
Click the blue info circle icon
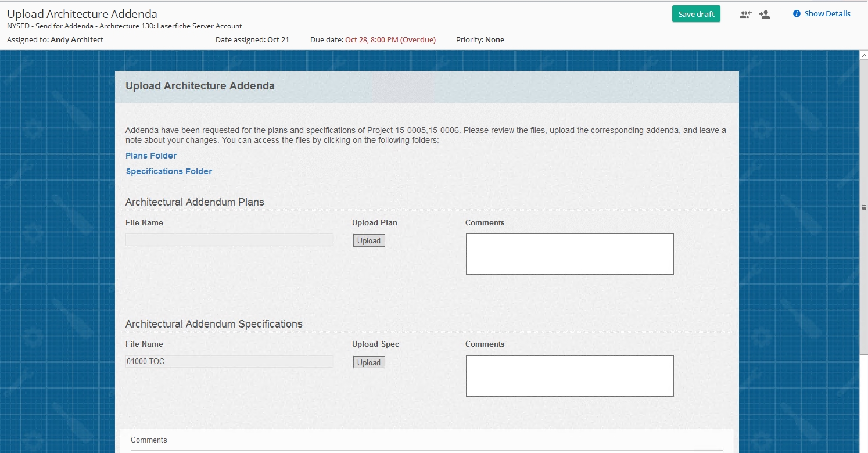[x=797, y=14]
